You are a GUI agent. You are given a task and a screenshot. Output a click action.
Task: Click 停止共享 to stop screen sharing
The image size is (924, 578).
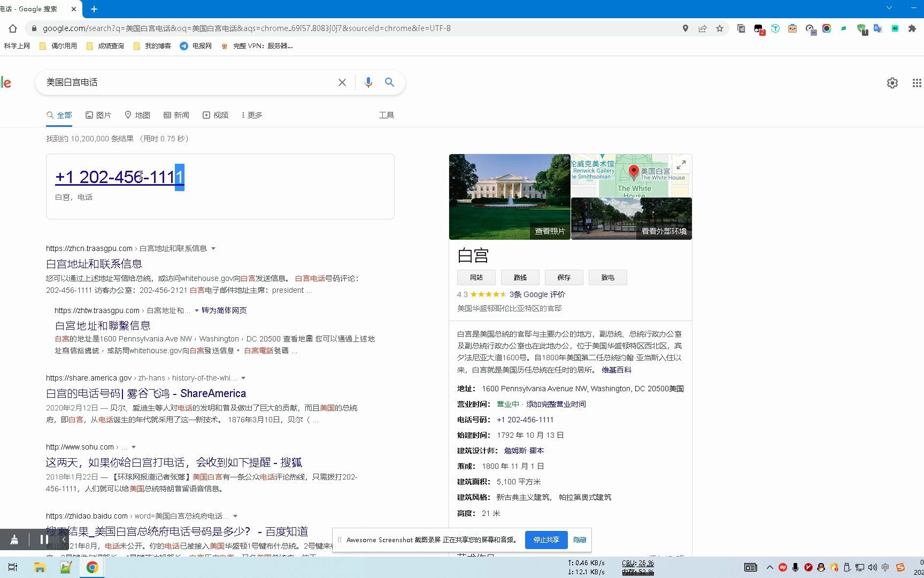tap(546, 539)
